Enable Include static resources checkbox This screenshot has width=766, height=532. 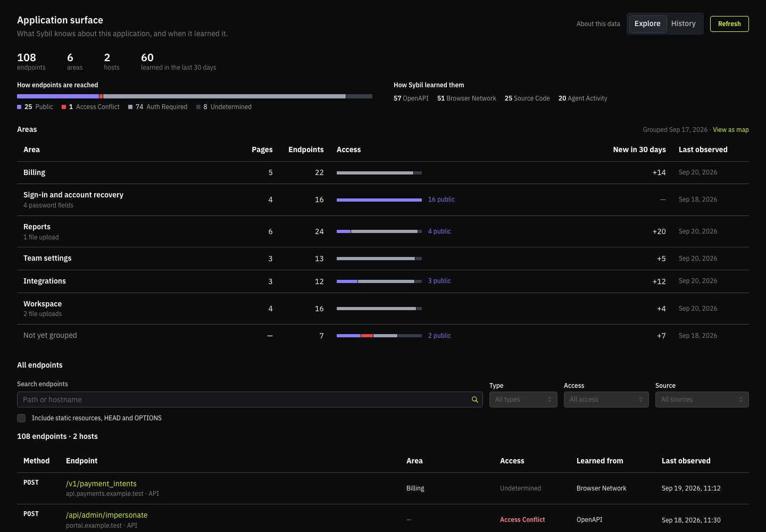21,418
